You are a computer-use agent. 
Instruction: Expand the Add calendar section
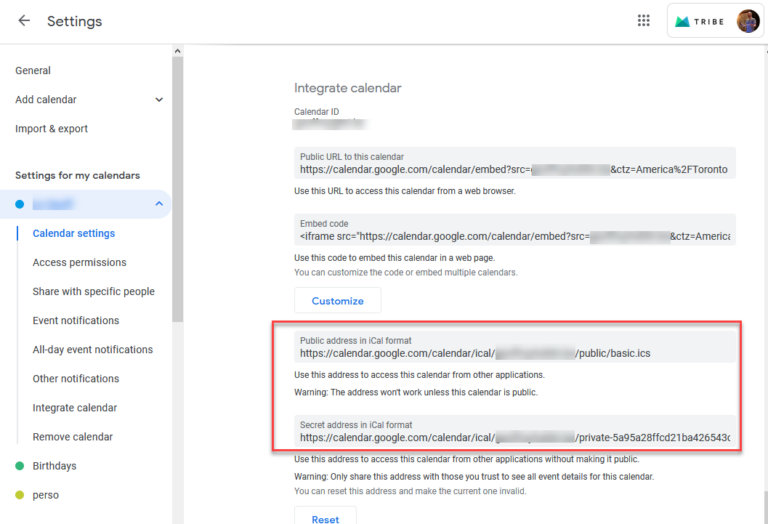[159, 100]
